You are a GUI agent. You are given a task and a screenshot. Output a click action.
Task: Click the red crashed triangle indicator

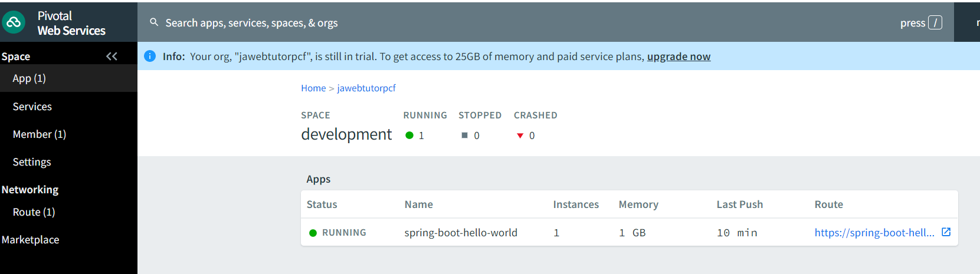pos(520,136)
